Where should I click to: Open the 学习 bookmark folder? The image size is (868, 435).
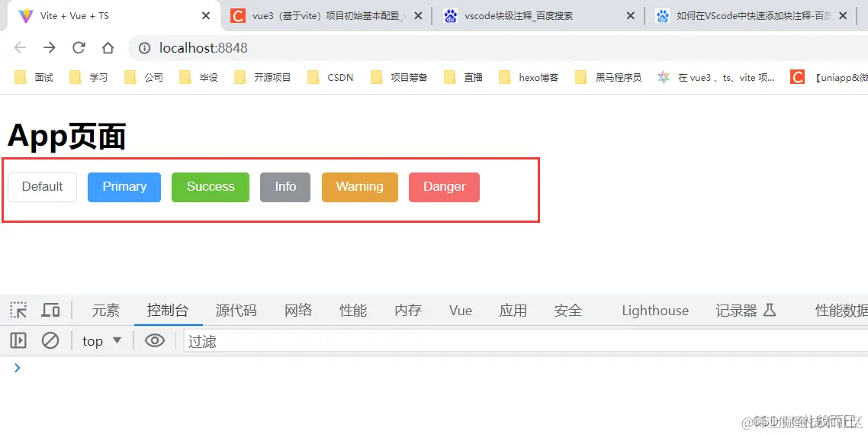pyautogui.click(x=89, y=78)
